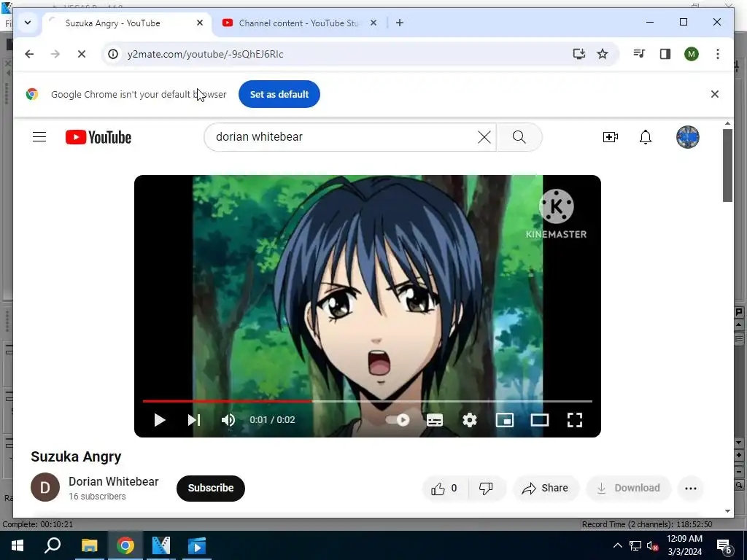Open Windows taskbar search
747x560 pixels.
[x=53, y=545]
